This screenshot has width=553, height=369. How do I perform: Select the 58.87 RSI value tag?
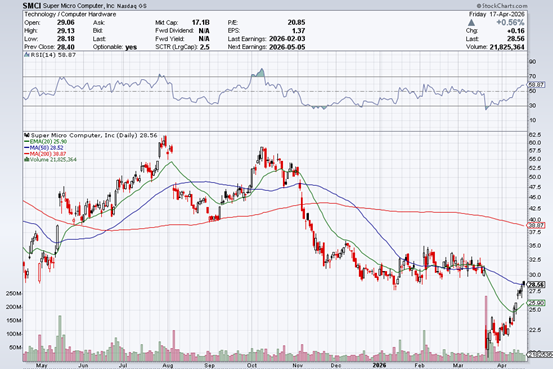pos(536,85)
